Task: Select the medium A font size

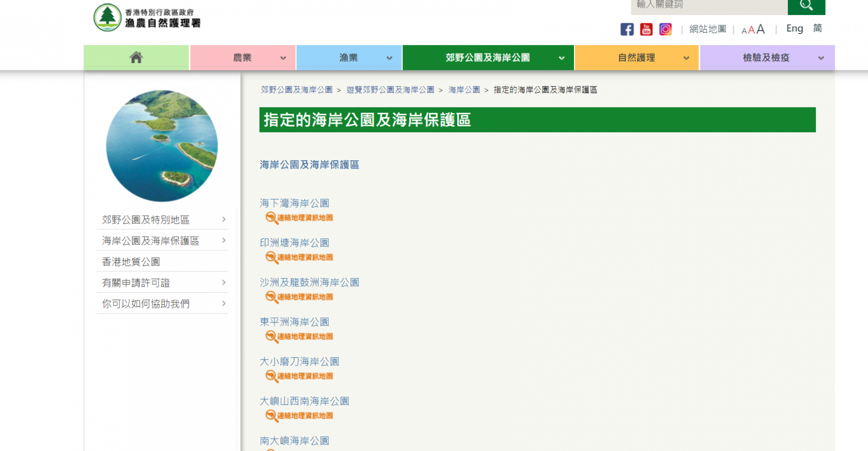Action: (751, 30)
